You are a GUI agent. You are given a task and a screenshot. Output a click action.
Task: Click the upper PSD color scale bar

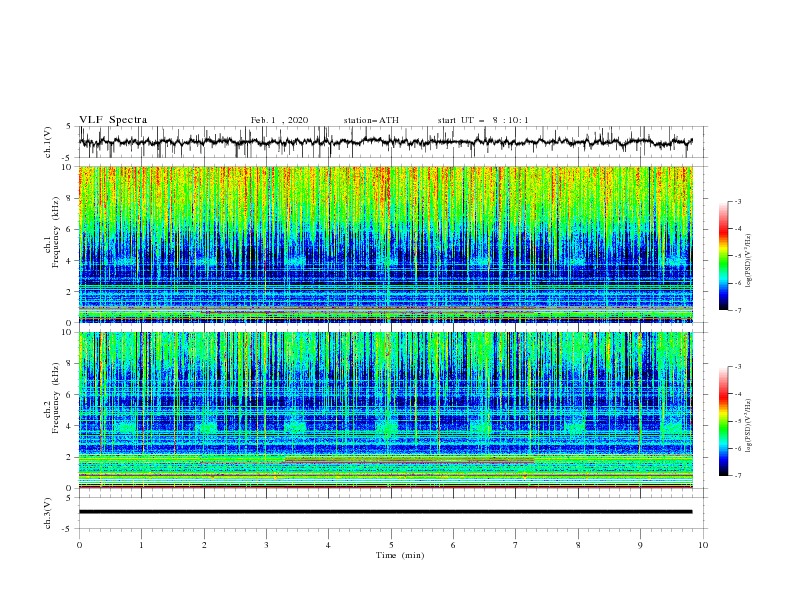(723, 256)
